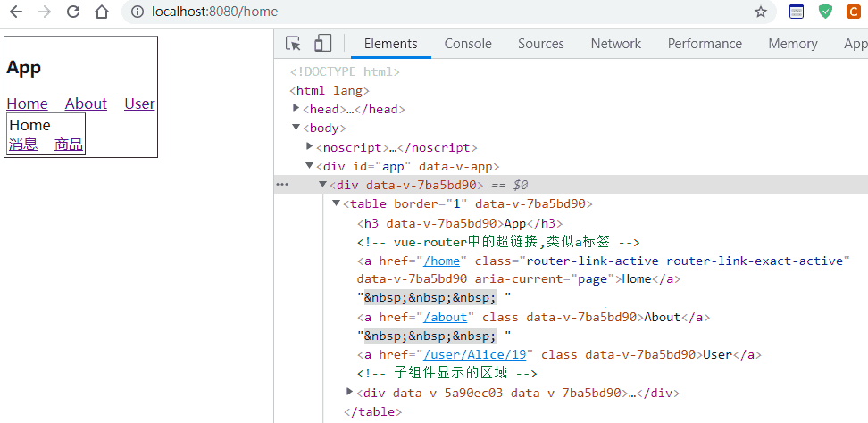Image resolution: width=868 pixels, height=423 pixels.
Task: Follow the /home href in DevTools
Action: click(442, 261)
